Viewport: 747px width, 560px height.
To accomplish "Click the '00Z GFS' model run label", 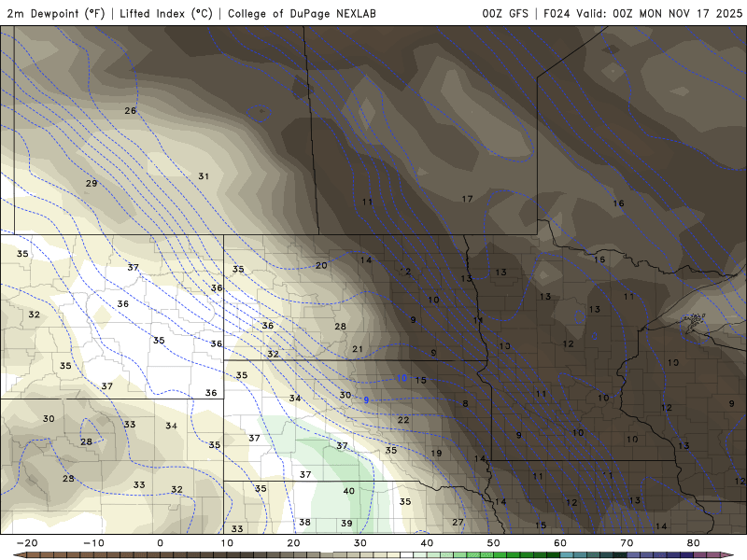I will coord(505,13).
